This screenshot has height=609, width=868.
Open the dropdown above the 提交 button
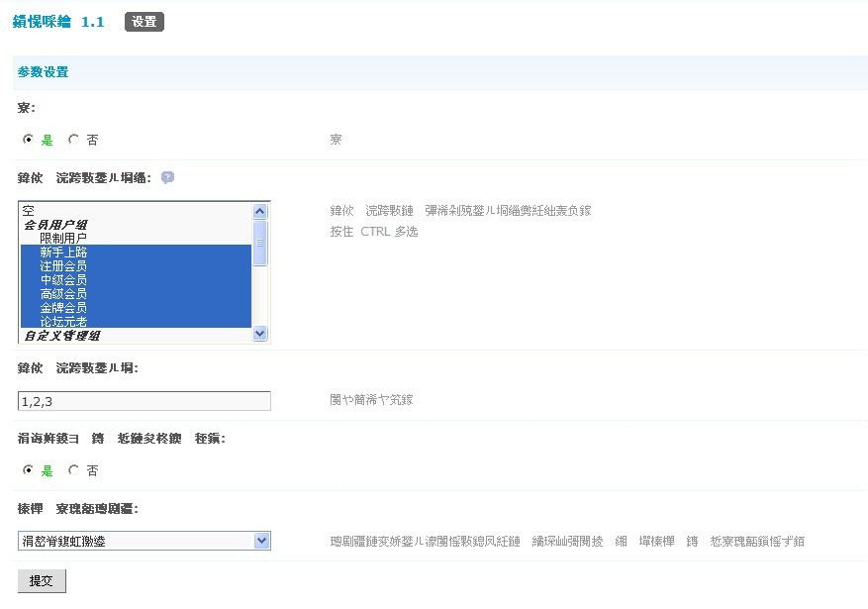point(144,541)
